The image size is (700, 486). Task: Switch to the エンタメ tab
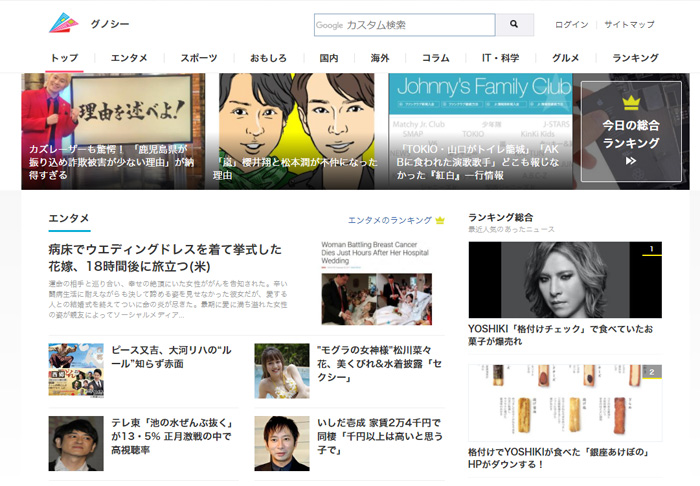point(129,58)
